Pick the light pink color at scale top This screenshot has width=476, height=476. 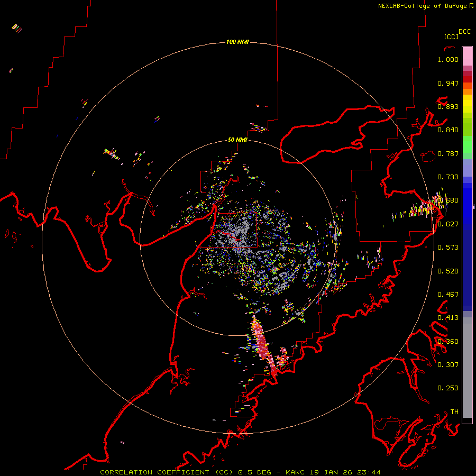pos(467,56)
